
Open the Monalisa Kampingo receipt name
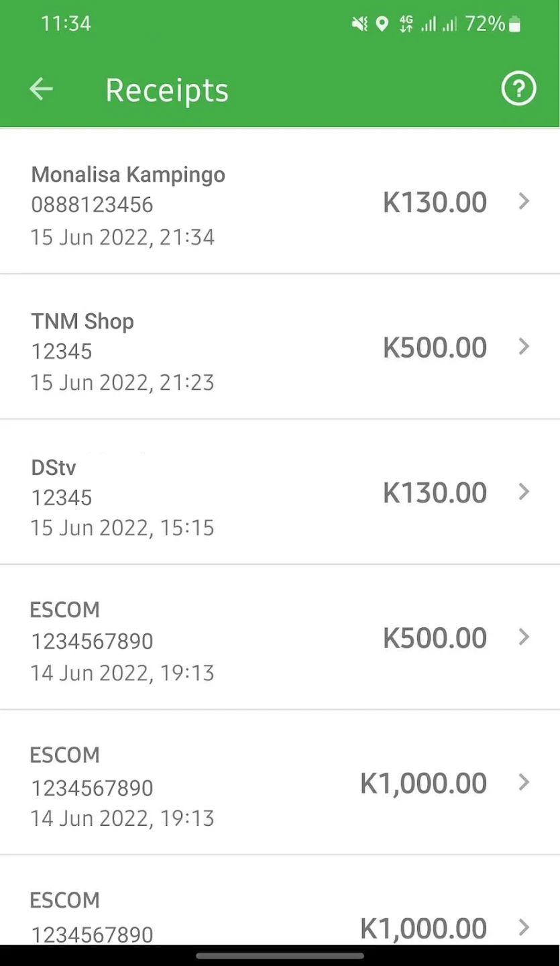click(x=128, y=174)
